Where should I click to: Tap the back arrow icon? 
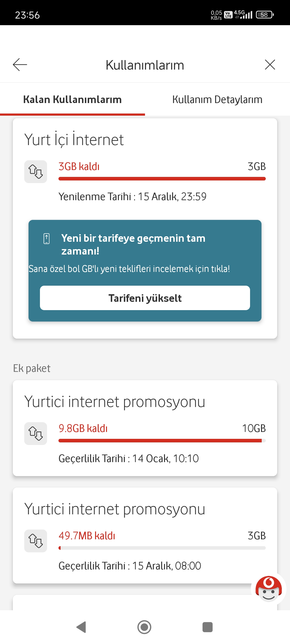coord(20,65)
